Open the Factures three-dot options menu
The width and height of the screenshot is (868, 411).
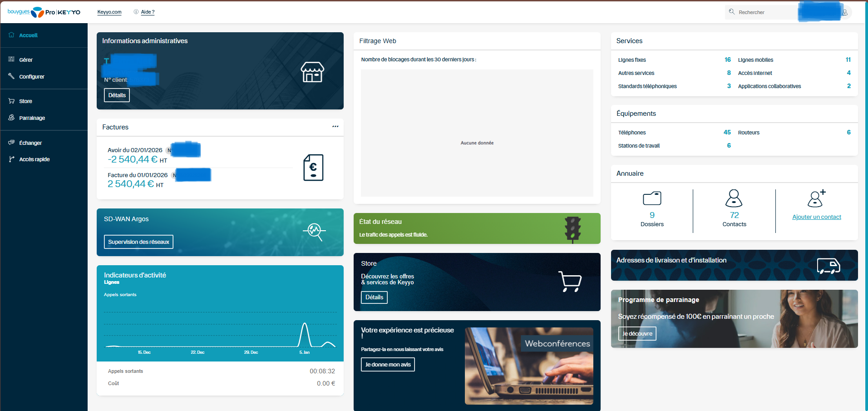tap(335, 127)
